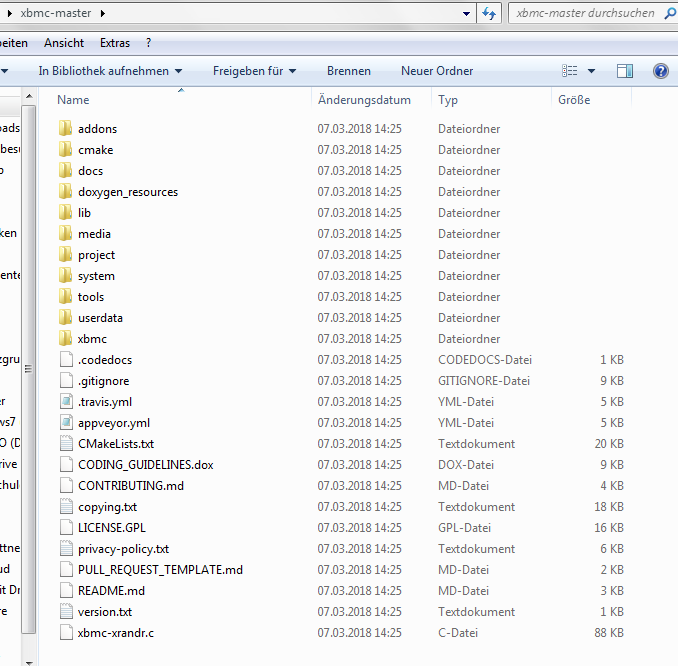This screenshot has width=678, height=666.
Task: Click the refresh address bar button
Action: pos(489,13)
